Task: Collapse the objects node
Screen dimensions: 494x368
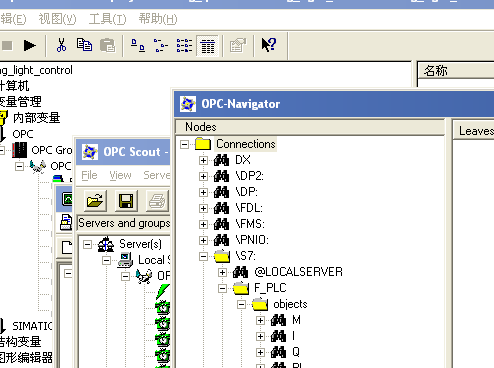Action: 241,304
